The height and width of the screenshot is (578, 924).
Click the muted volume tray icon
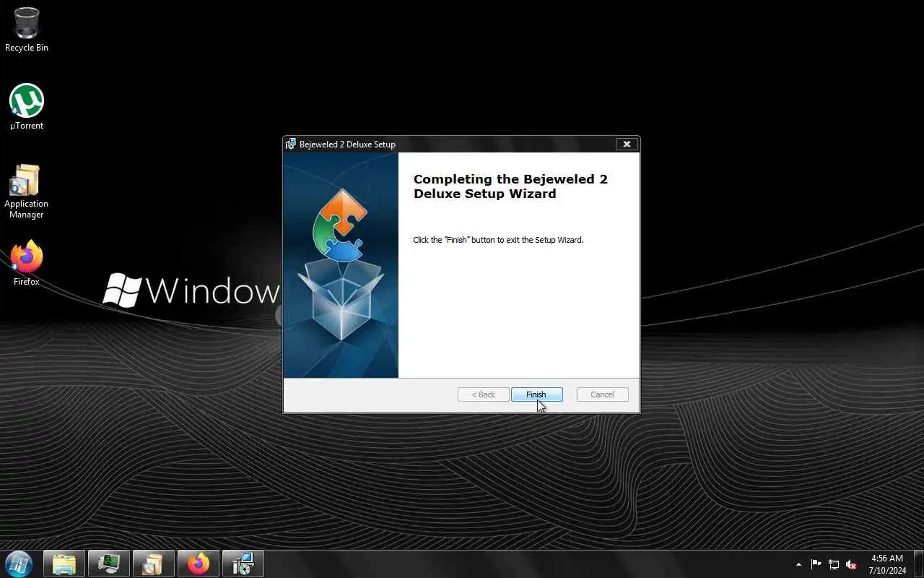tap(851, 564)
